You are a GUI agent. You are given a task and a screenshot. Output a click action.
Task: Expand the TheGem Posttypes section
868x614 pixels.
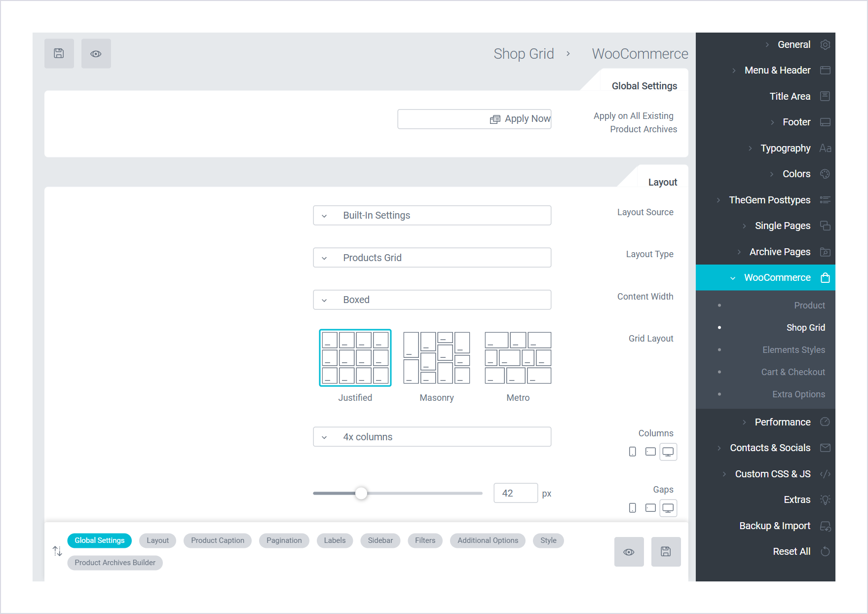click(765, 200)
